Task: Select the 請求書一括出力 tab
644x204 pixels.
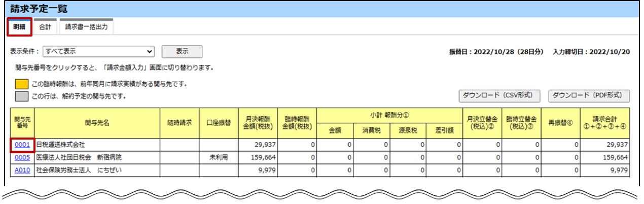Action: click(x=86, y=27)
